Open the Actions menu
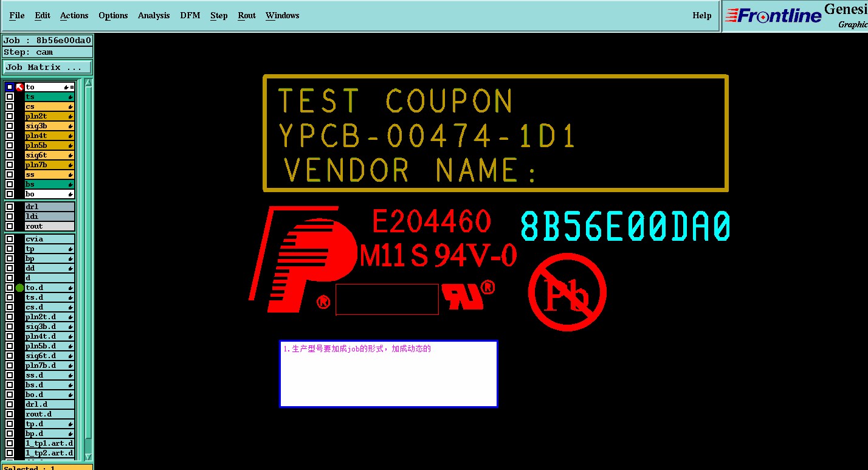 click(x=74, y=16)
